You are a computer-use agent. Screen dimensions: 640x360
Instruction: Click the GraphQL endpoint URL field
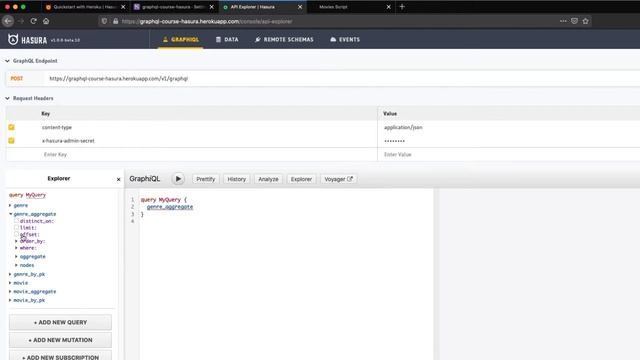[342, 78]
